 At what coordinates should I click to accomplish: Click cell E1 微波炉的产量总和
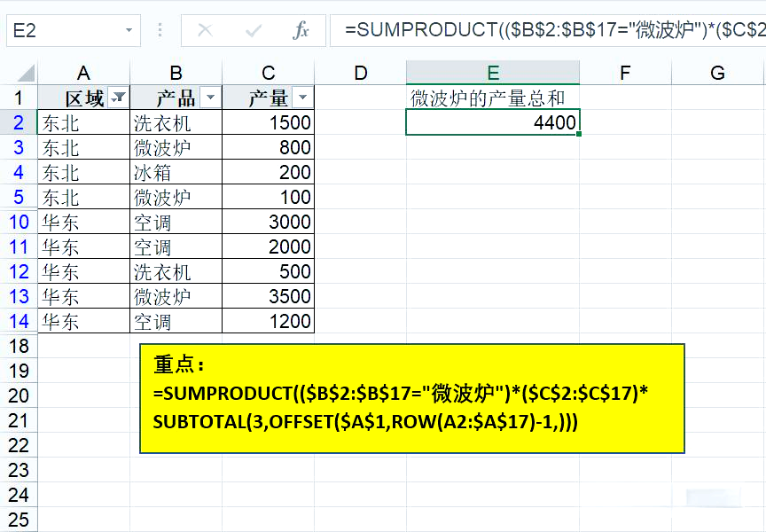[493, 98]
